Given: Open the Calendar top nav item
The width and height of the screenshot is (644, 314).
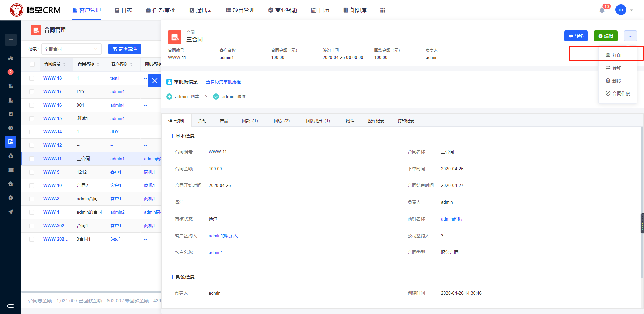Looking at the screenshot, I should tap(320, 10).
